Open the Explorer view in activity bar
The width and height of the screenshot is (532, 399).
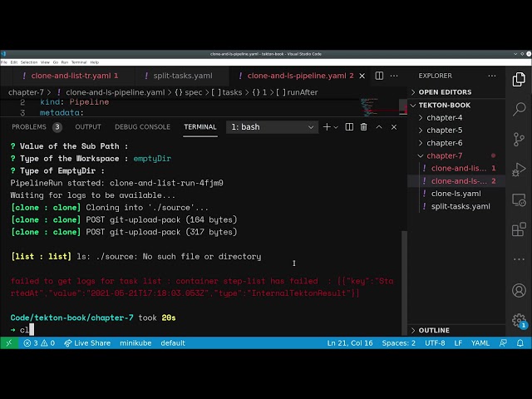pos(519,80)
